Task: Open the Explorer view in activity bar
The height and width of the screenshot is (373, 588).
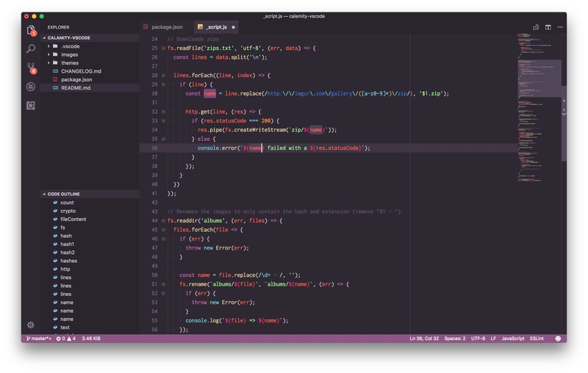Action: pos(31,30)
